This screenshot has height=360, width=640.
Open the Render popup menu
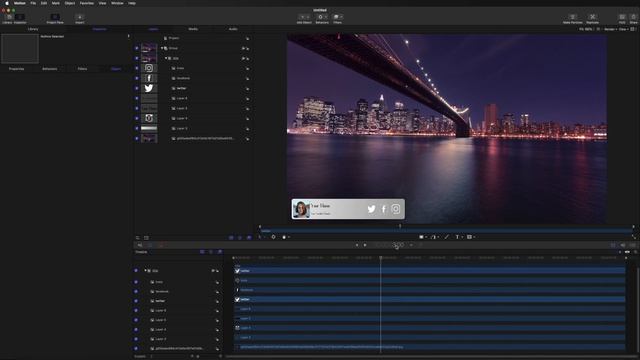(x=610, y=29)
